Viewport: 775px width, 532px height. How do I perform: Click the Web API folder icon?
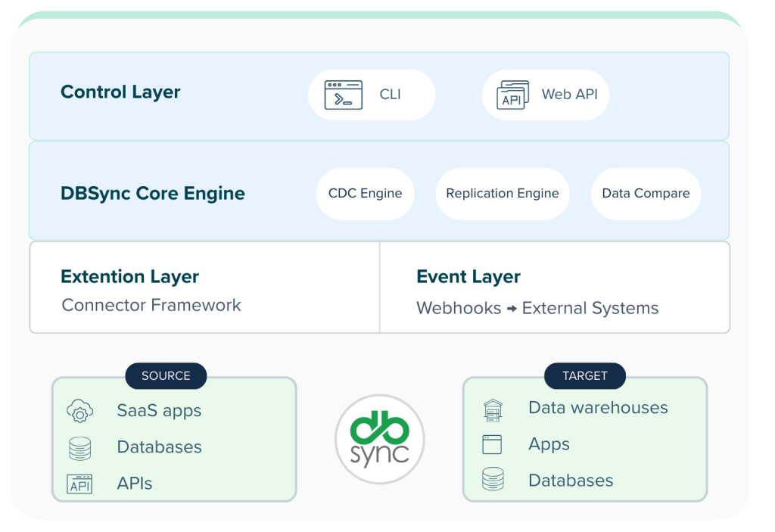click(x=513, y=95)
